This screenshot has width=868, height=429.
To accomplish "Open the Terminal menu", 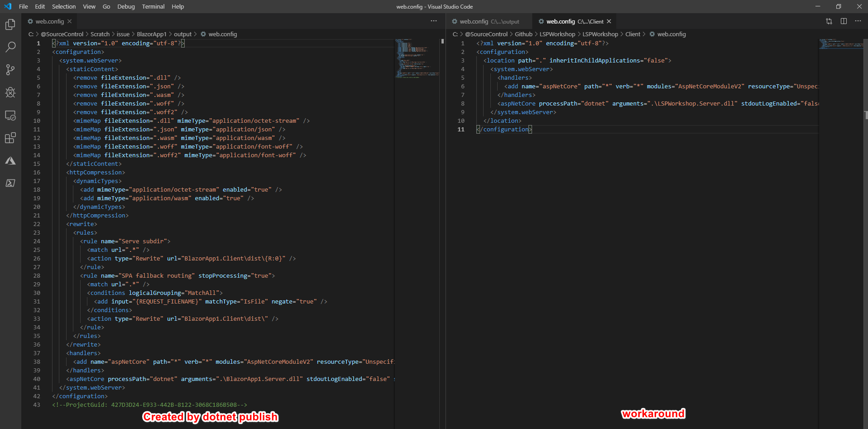I will [x=153, y=6].
